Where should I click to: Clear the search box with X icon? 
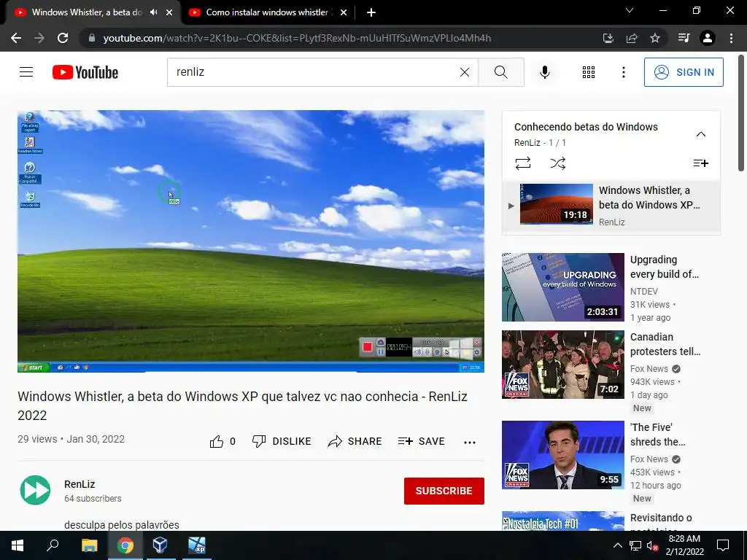pos(465,72)
